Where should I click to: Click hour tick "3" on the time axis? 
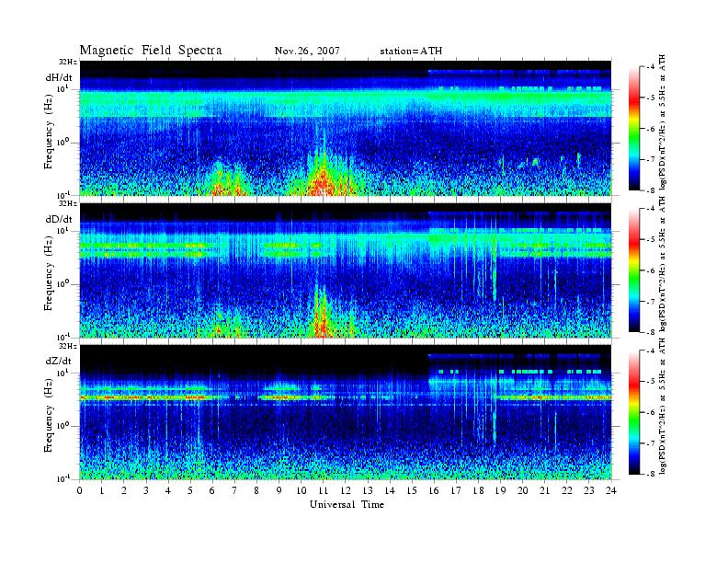146,491
